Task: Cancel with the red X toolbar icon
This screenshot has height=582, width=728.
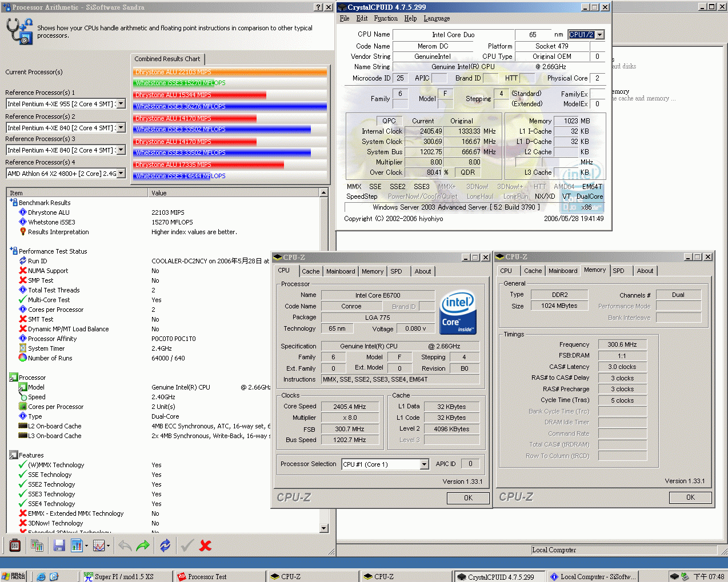Action: (206, 545)
